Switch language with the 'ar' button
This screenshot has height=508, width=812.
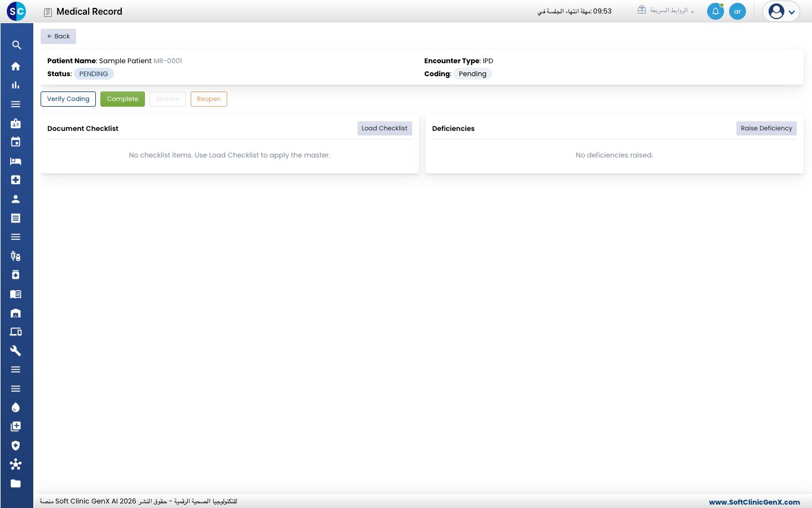point(738,11)
